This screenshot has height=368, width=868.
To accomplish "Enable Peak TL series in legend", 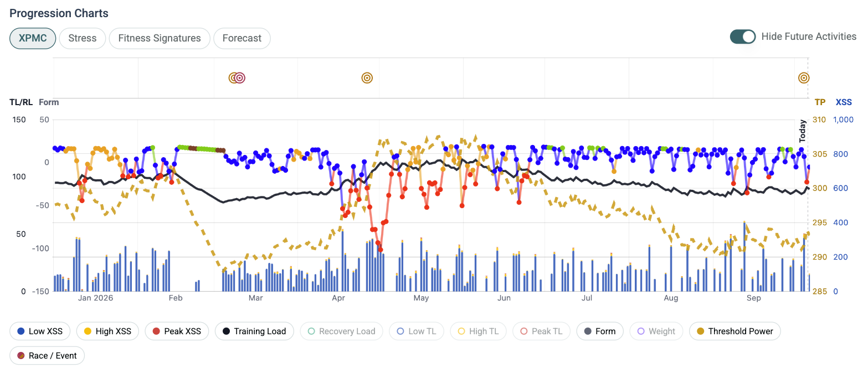I will [x=542, y=331].
